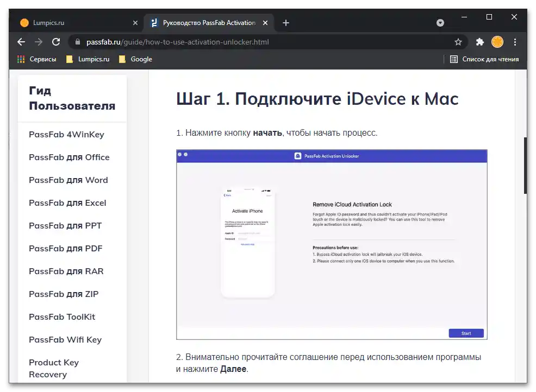Click the bold word начать in instructions

point(267,133)
